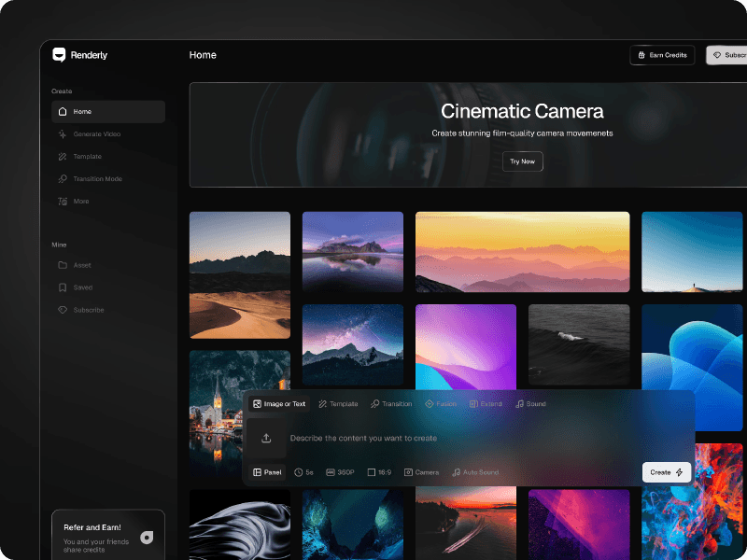Click the Subscribe button at top right
The height and width of the screenshot is (560, 747).
click(x=726, y=55)
